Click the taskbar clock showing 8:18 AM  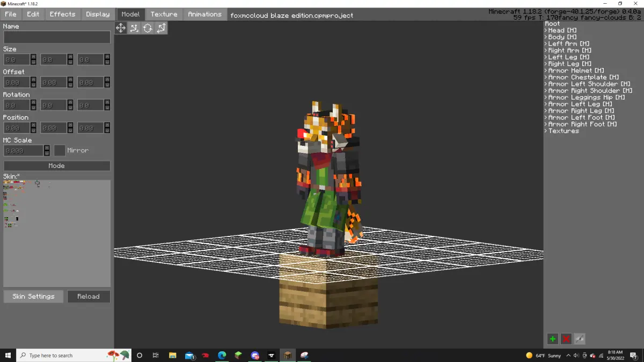pos(615,355)
